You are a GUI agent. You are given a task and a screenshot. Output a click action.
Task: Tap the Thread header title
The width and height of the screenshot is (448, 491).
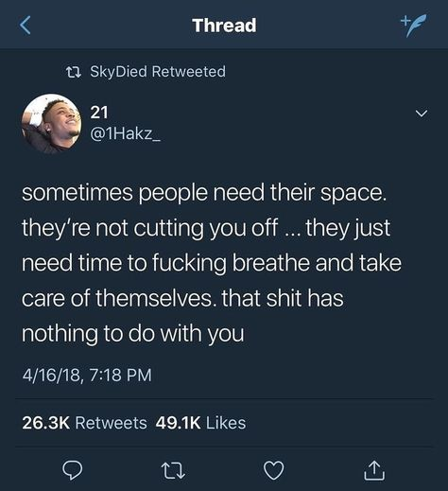click(224, 26)
